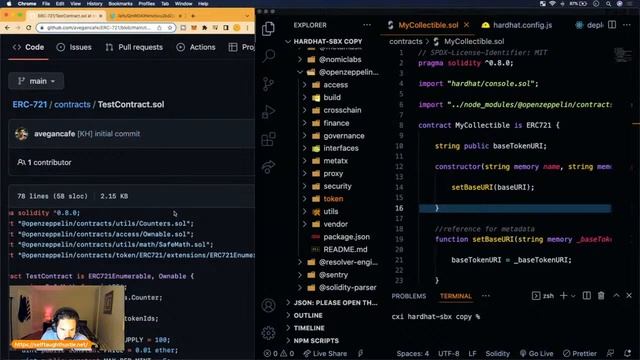
Task: Open the History menu in macOS menu bar
Action: click(x=94, y=4)
